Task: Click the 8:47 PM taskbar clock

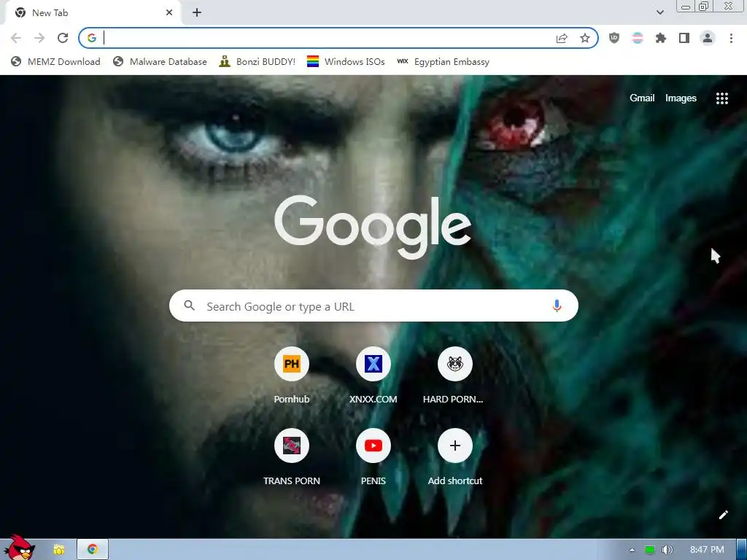Action: click(x=707, y=550)
